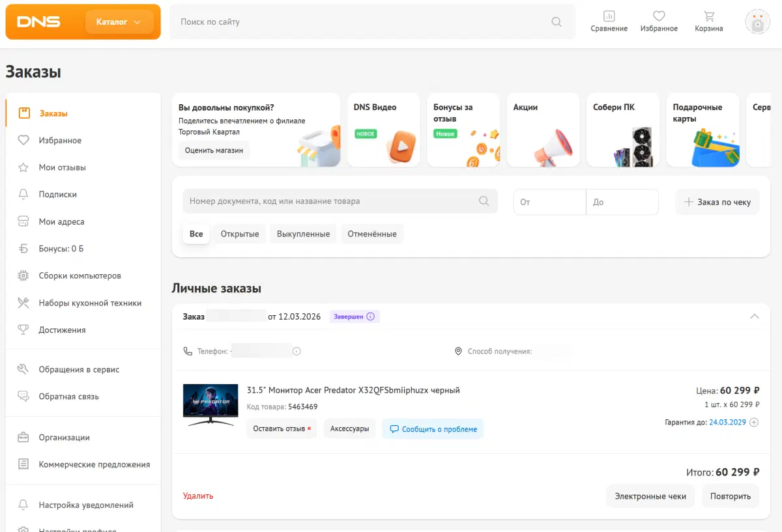782x532 pixels.
Task: Click the info icon near phone number
Action: (x=297, y=351)
